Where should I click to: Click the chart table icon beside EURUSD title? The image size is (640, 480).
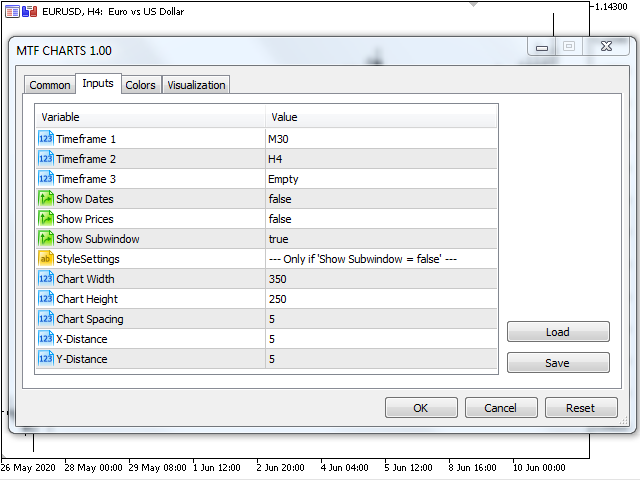12,11
